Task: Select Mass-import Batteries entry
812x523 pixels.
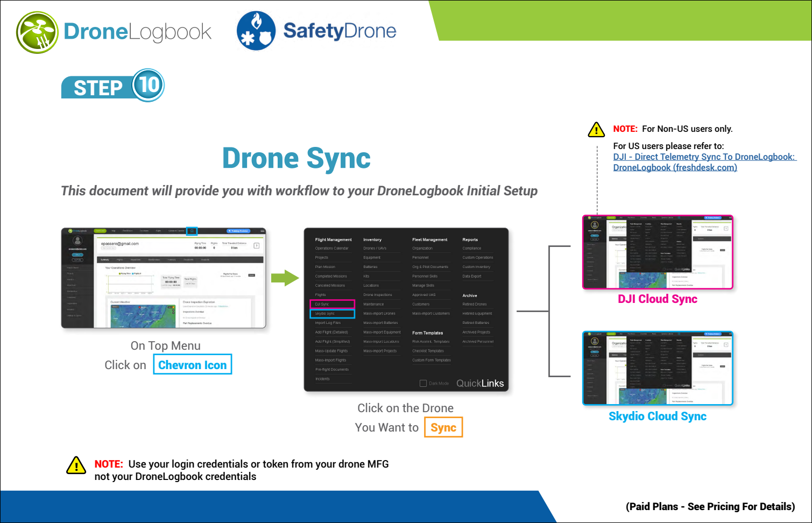Action: click(380, 323)
